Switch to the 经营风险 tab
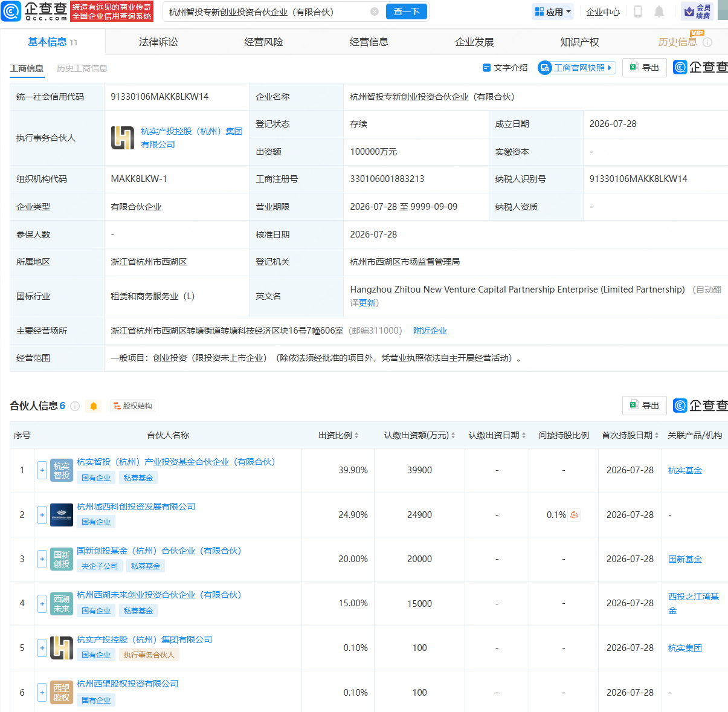 263,42
